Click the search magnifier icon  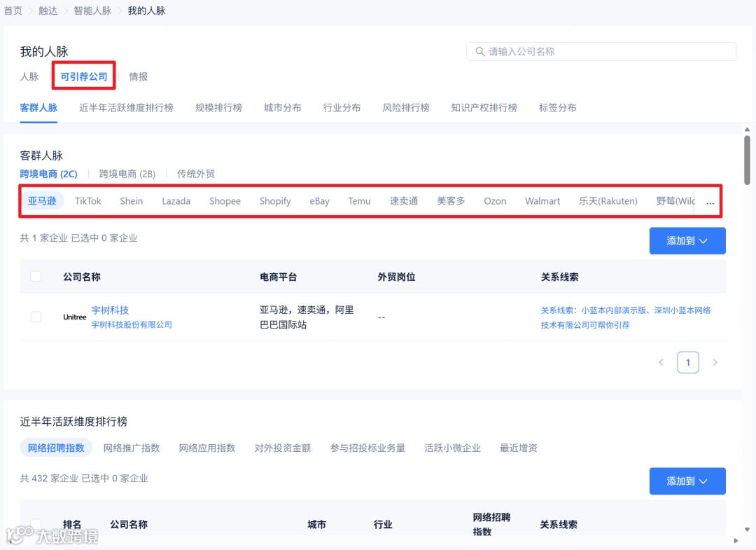(x=479, y=52)
